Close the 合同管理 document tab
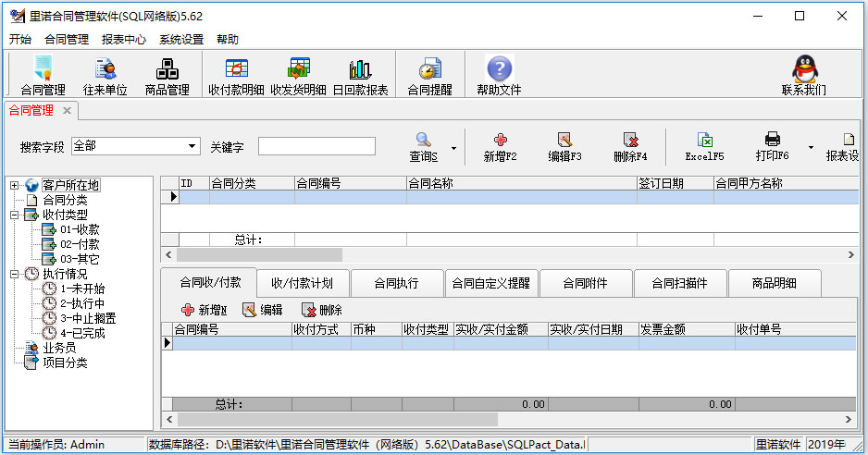868x455 pixels. [x=67, y=110]
